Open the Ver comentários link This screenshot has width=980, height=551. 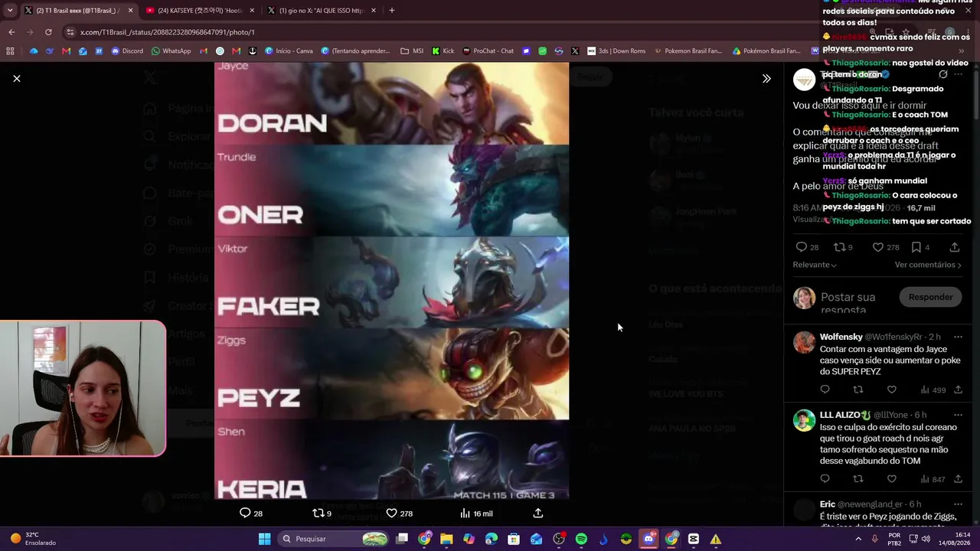[x=928, y=265]
